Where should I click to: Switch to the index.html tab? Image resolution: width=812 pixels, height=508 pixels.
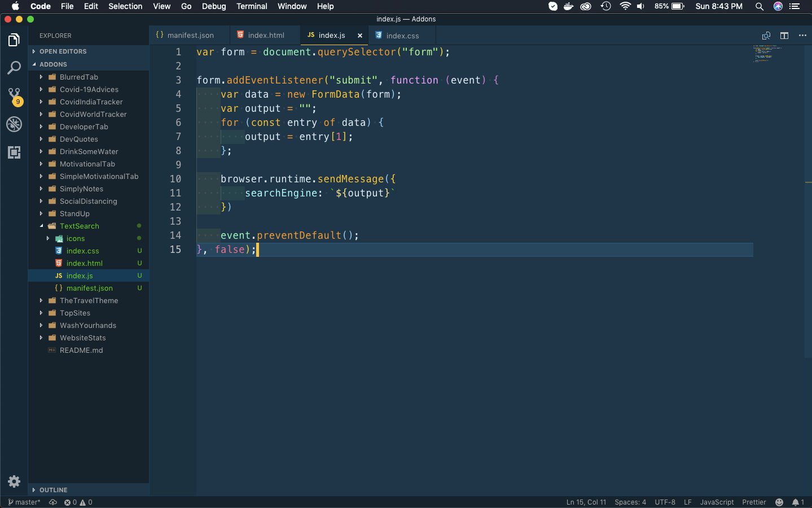point(265,36)
